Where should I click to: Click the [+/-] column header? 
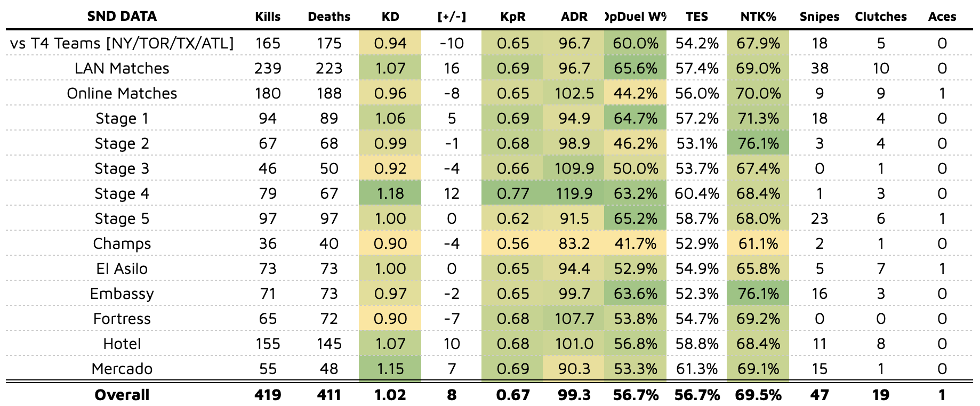point(452,17)
